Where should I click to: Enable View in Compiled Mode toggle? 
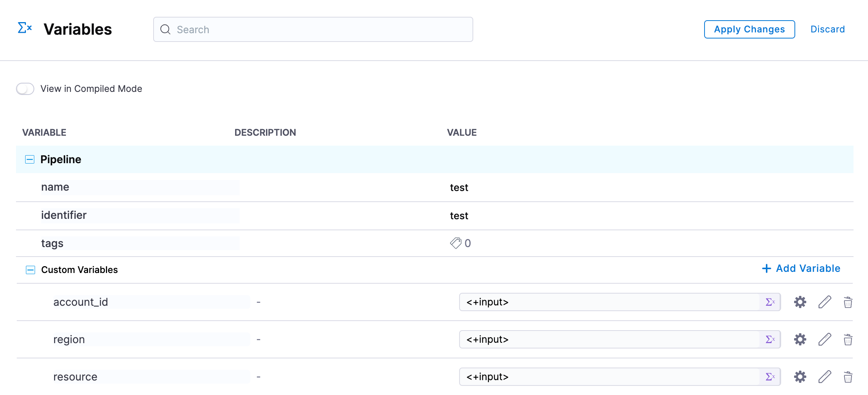click(x=25, y=89)
